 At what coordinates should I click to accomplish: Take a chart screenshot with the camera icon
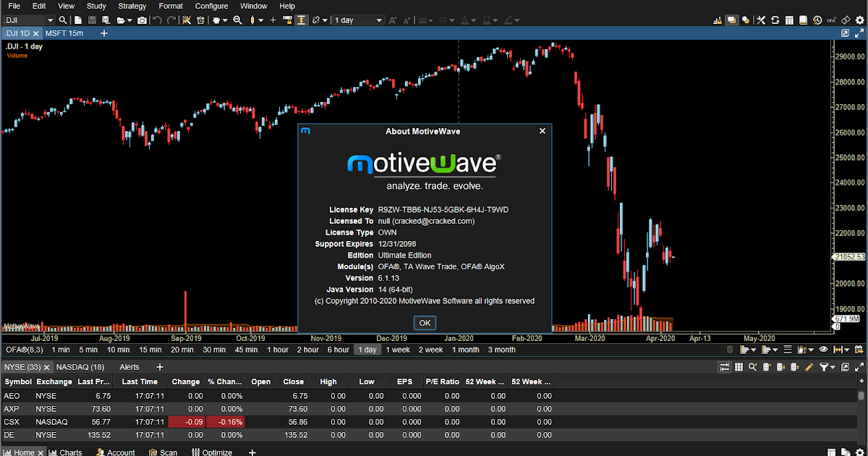(x=142, y=20)
